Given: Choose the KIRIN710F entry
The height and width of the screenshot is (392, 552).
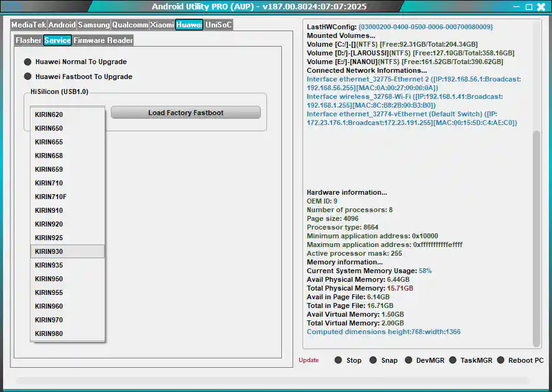Looking at the screenshot, I should pos(68,197).
